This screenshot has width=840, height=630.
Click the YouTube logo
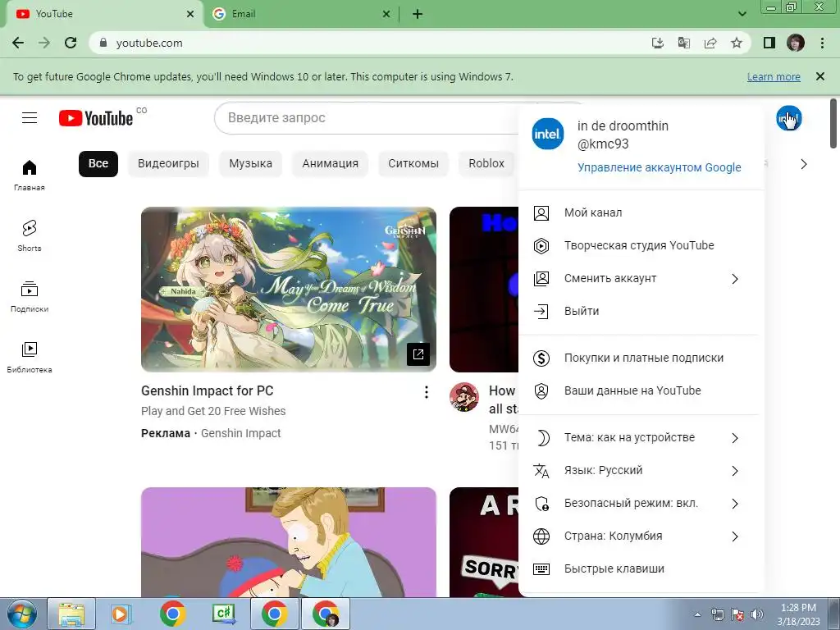(96, 118)
